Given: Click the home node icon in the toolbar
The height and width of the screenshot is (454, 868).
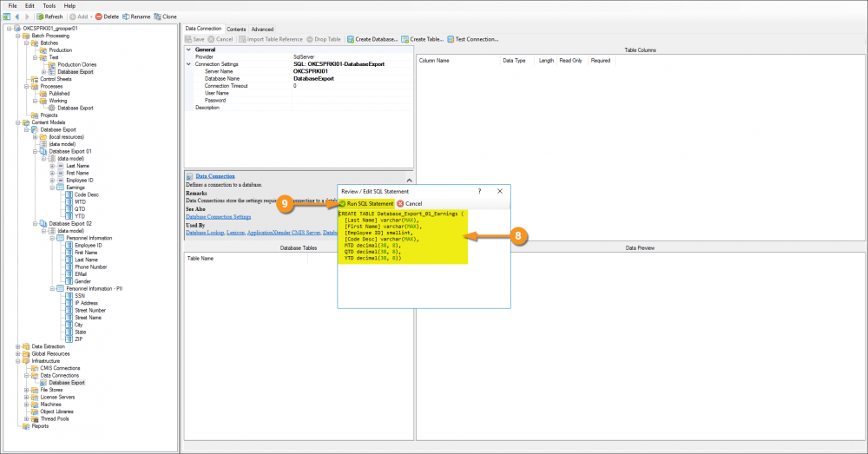Looking at the screenshot, I should point(7,16).
